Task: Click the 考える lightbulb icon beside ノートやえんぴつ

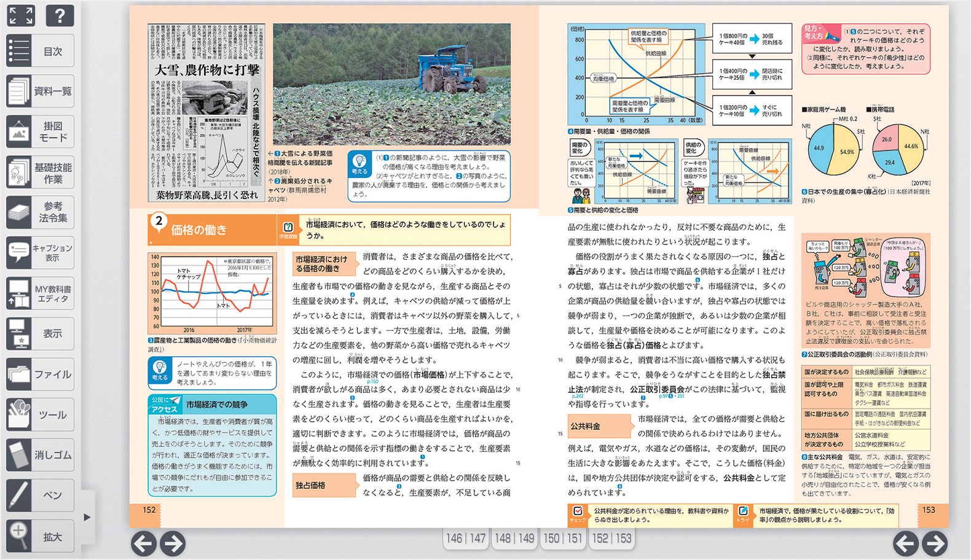Action: (x=160, y=370)
